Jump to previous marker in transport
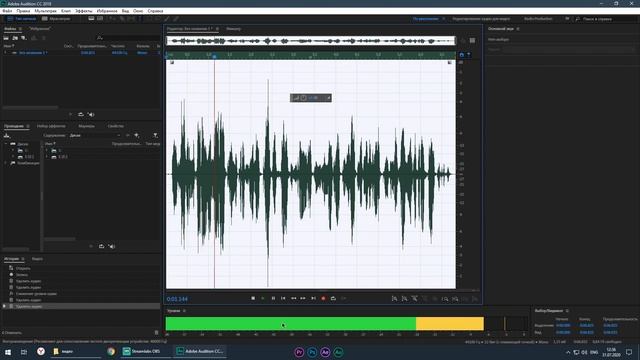This screenshot has width=640, height=360. click(283, 298)
